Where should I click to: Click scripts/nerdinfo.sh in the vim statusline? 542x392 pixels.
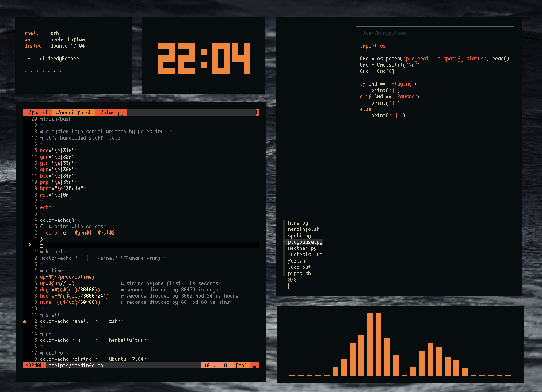tap(76, 366)
